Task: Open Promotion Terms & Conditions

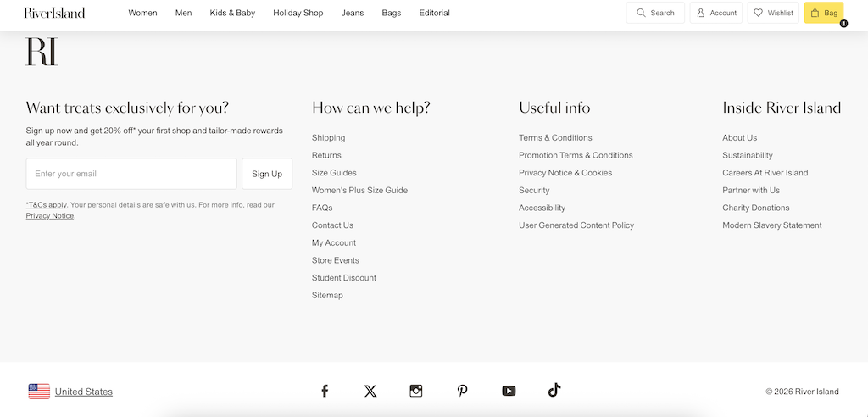Action: click(576, 155)
